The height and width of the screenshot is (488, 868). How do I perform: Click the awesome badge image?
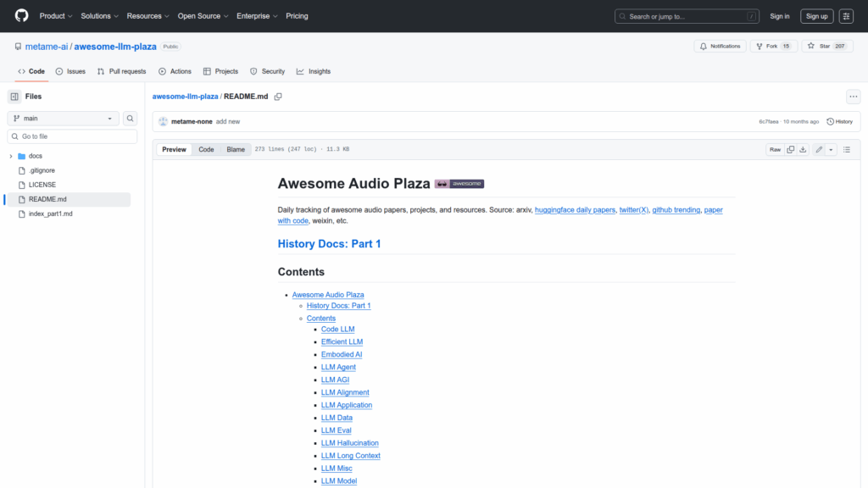(x=459, y=184)
